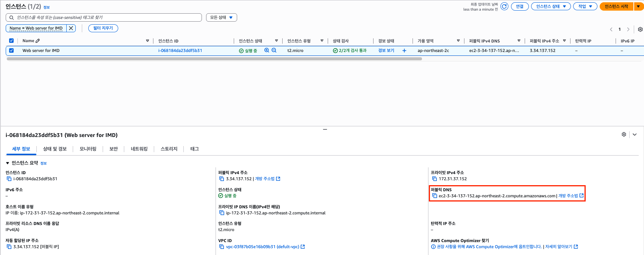Click the refresh instances icon

(x=504, y=6)
